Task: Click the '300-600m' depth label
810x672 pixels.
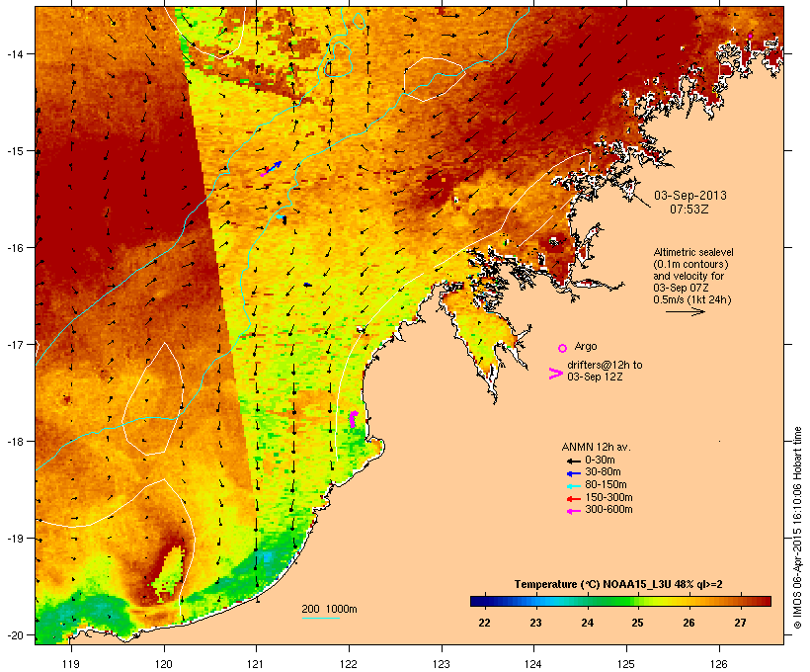Action: pos(608,510)
